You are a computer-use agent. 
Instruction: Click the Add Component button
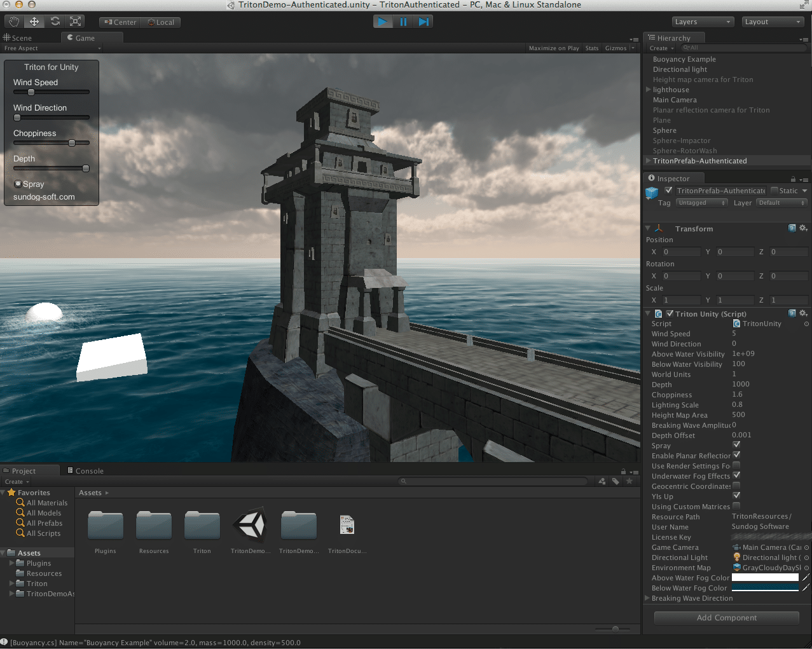coord(727,618)
